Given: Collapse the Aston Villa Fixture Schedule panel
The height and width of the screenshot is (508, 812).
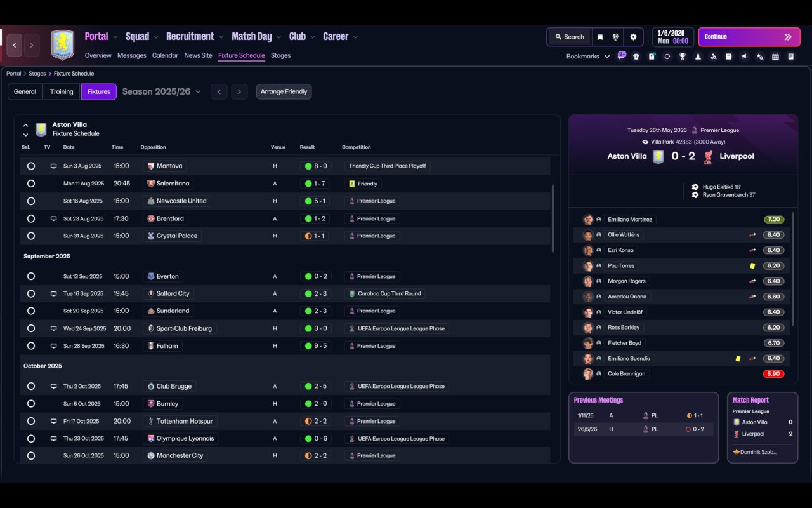Looking at the screenshot, I should 25,126.
